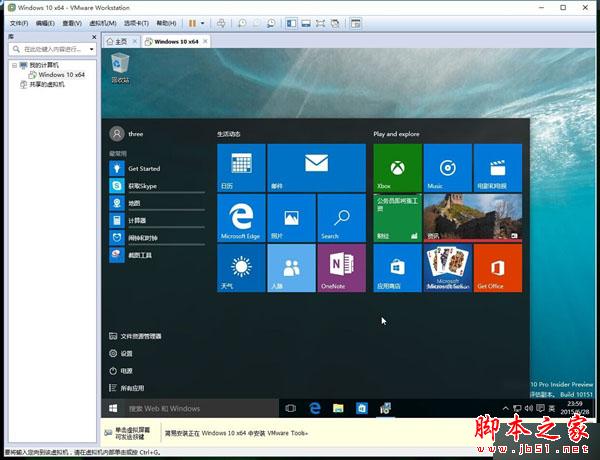Click the Windows Start button

[114, 408]
